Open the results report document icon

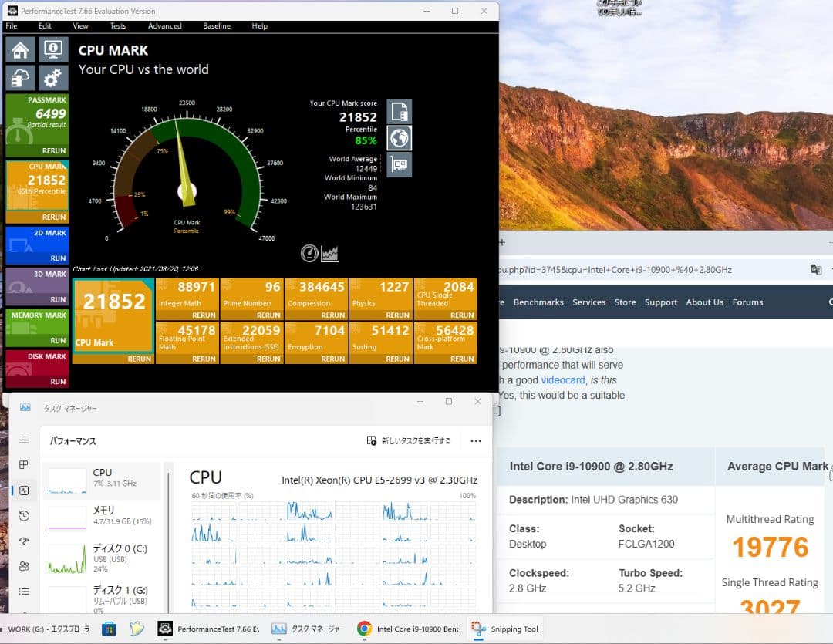[x=399, y=110]
